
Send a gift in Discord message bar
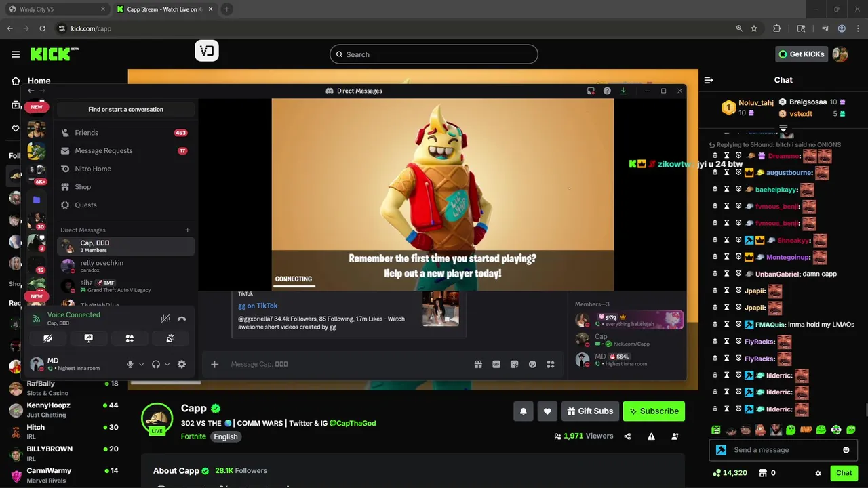[x=478, y=364]
